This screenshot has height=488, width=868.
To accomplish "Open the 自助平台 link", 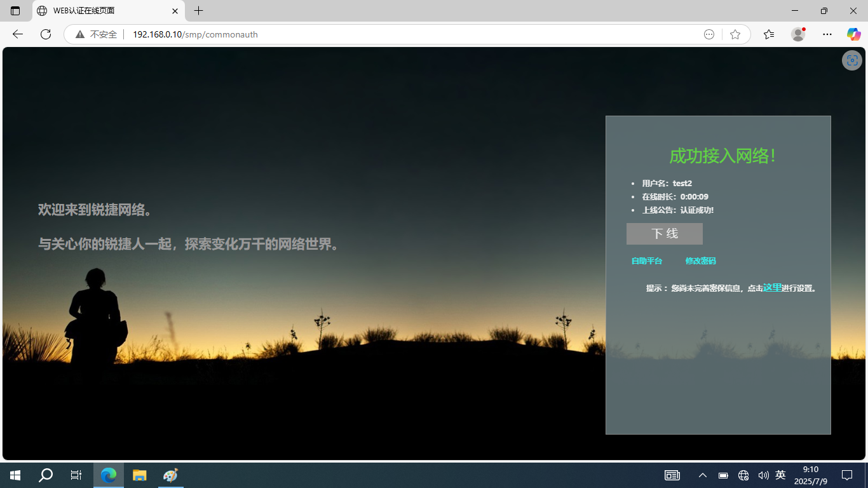I will (x=646, y=261).
